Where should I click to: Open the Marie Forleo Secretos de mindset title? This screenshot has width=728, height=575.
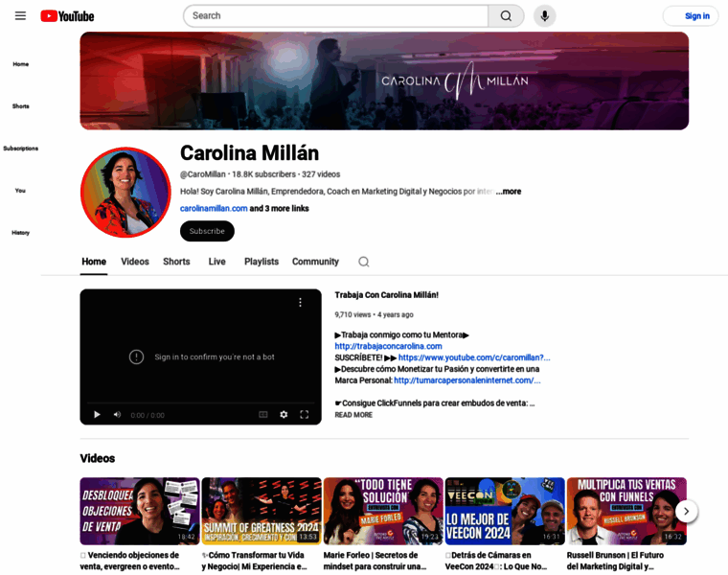375,561
